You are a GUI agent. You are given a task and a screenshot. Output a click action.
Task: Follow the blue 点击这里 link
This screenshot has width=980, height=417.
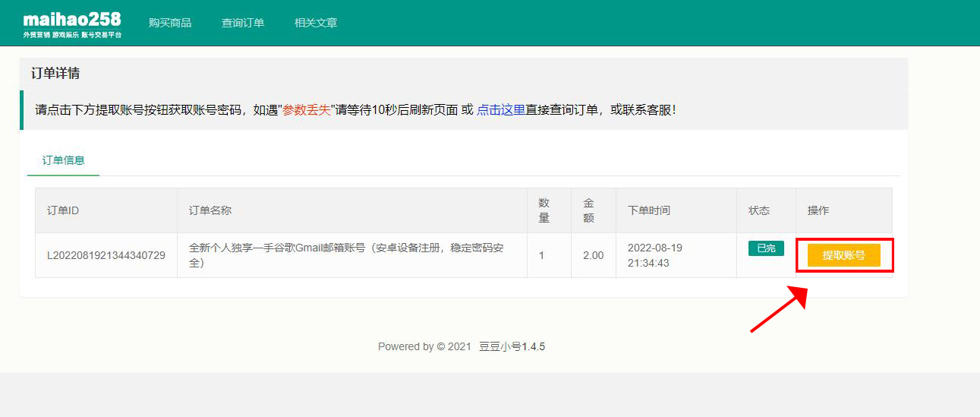pos(501,110)
